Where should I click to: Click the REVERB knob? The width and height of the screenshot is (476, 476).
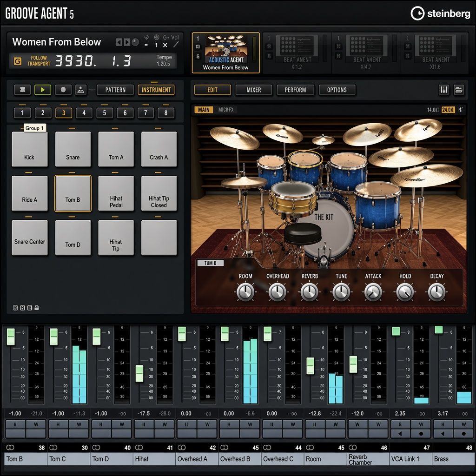tap(309, 292)
